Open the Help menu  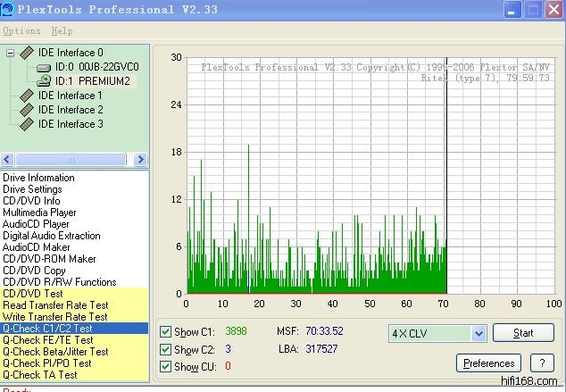click(62, 31)
